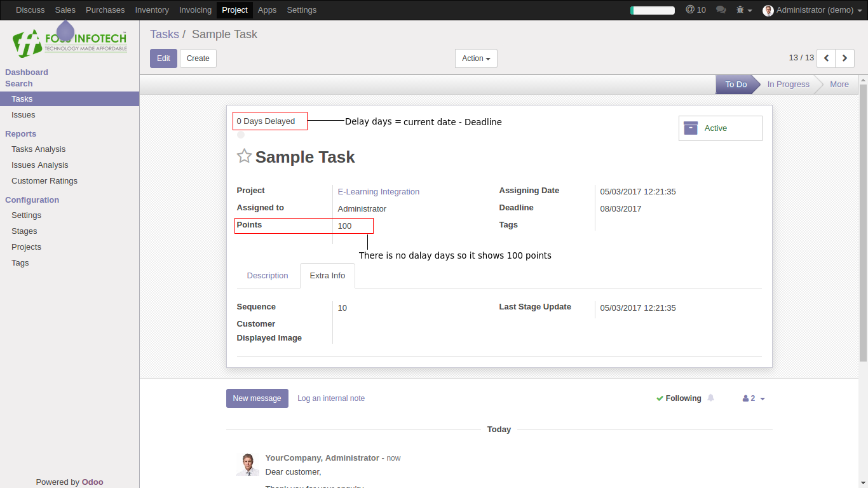Screen dimensions: 868x488
Task: Open Search in the sidebar
Action: click(x=19, y=84)
